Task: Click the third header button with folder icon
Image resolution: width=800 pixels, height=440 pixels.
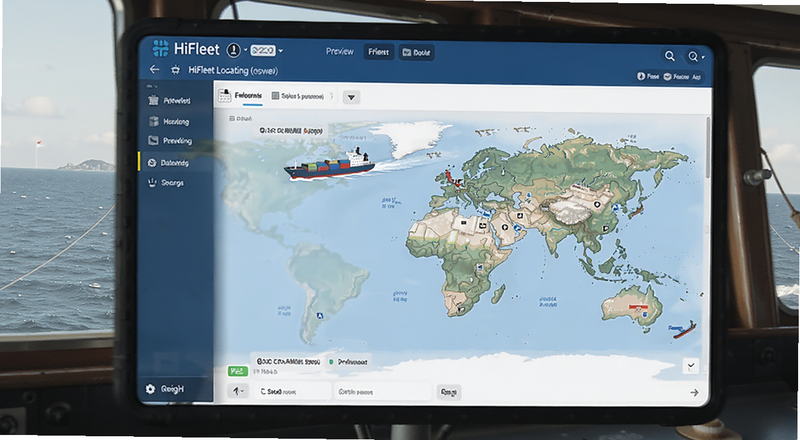Action: pyautogui.click(x=417, y=53)
